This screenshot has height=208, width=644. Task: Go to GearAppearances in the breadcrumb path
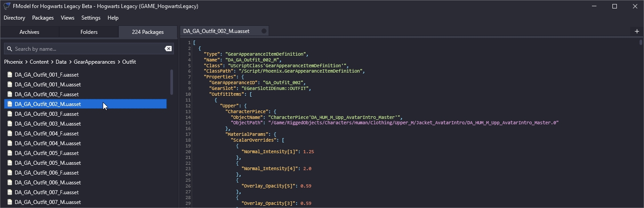pyautogui.click(x=94, y=62)
